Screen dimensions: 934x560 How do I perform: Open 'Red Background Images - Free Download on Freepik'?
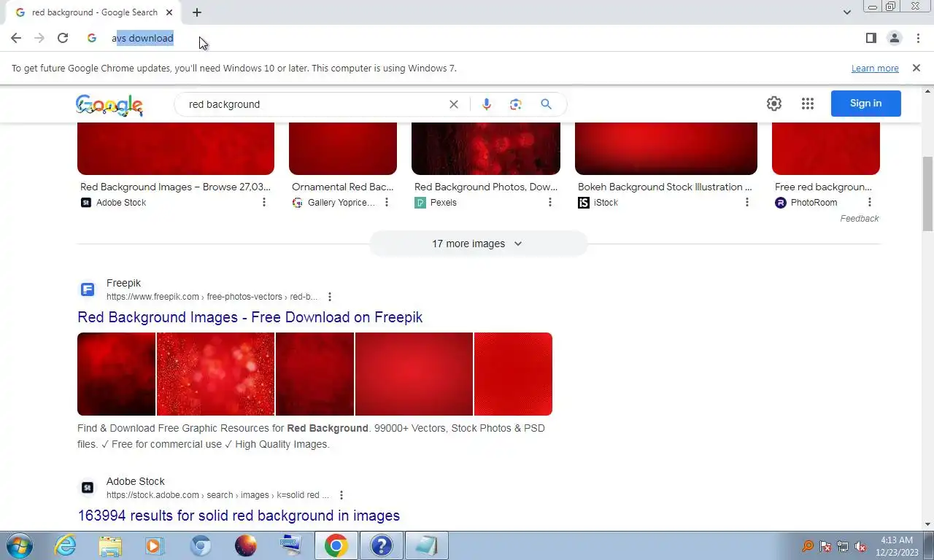250,317
